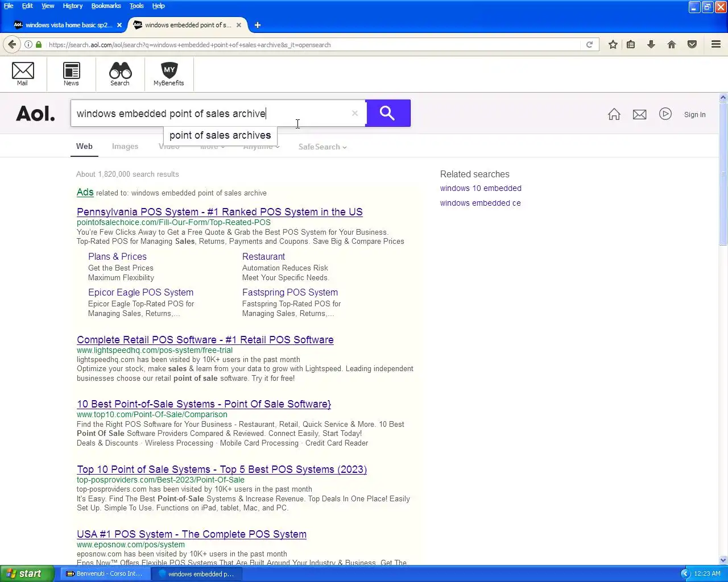Open the Windows start button
Viewport: 728px width, 582px height.
coord(27,573)
